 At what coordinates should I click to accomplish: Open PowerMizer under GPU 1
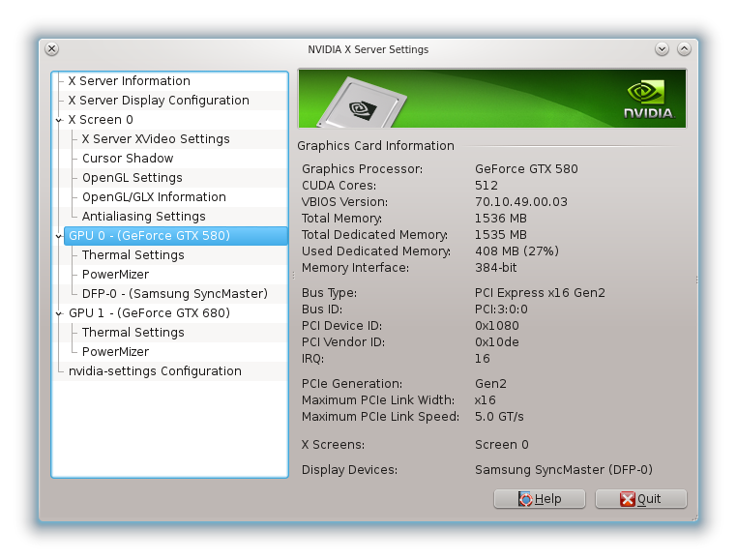pos(116,351)
